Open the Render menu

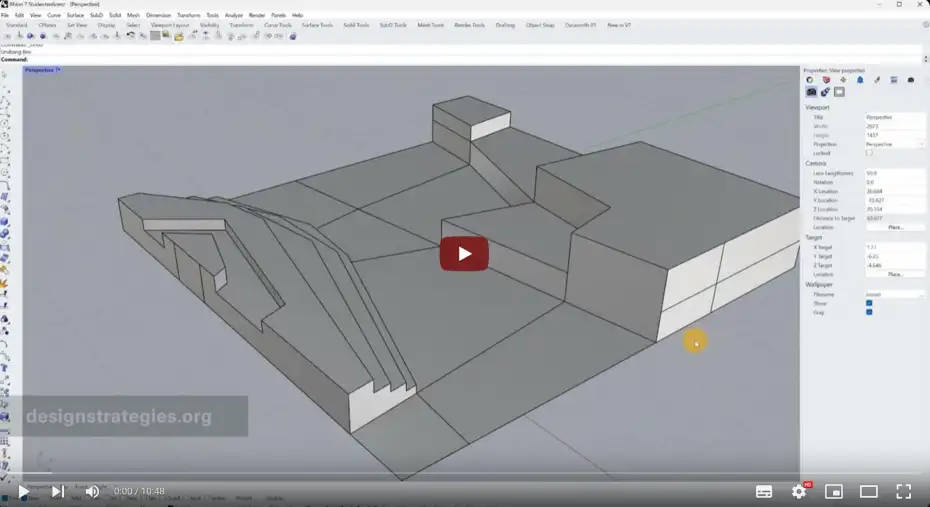tap(257, 15)
